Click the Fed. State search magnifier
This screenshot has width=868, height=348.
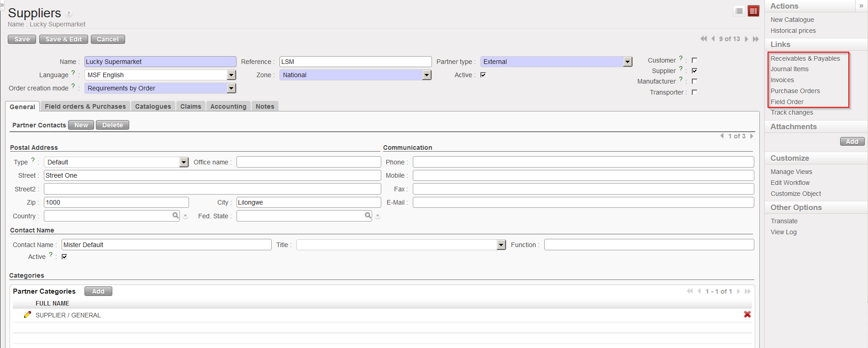[x=368, y=216]
